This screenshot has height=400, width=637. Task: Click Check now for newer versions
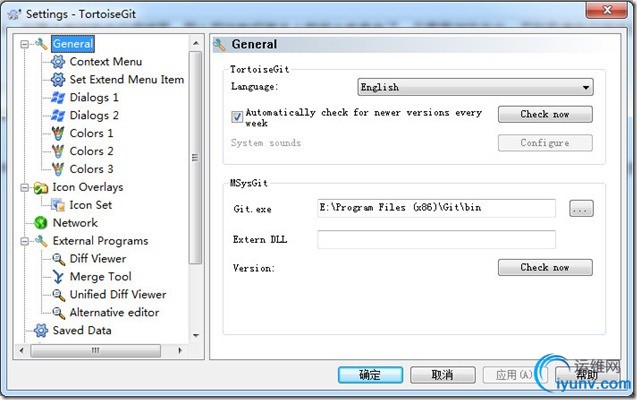pos(545,115)
